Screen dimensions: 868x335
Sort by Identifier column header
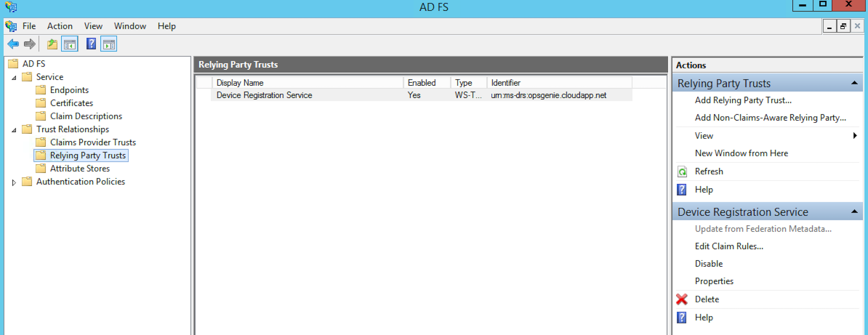559,83
